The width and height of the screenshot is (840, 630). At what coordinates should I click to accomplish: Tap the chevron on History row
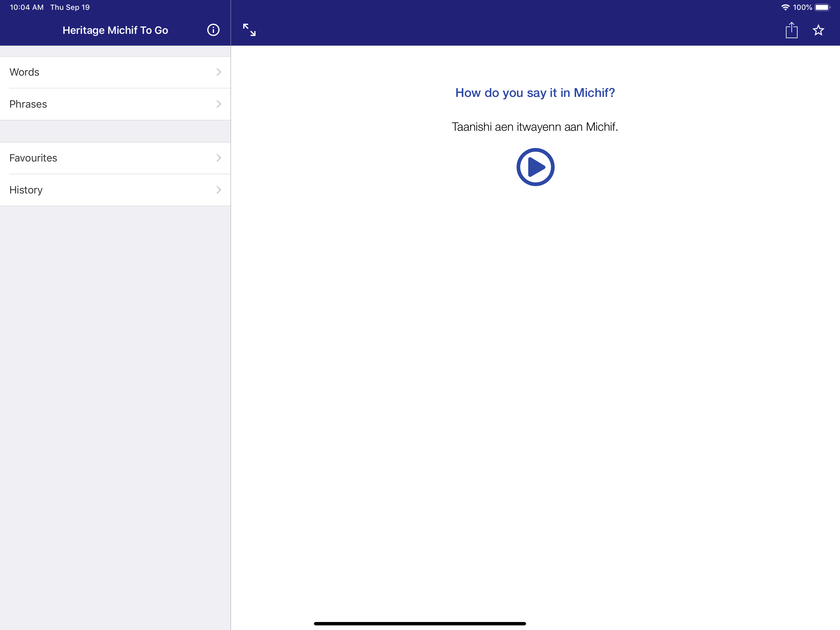click(219, 190)
